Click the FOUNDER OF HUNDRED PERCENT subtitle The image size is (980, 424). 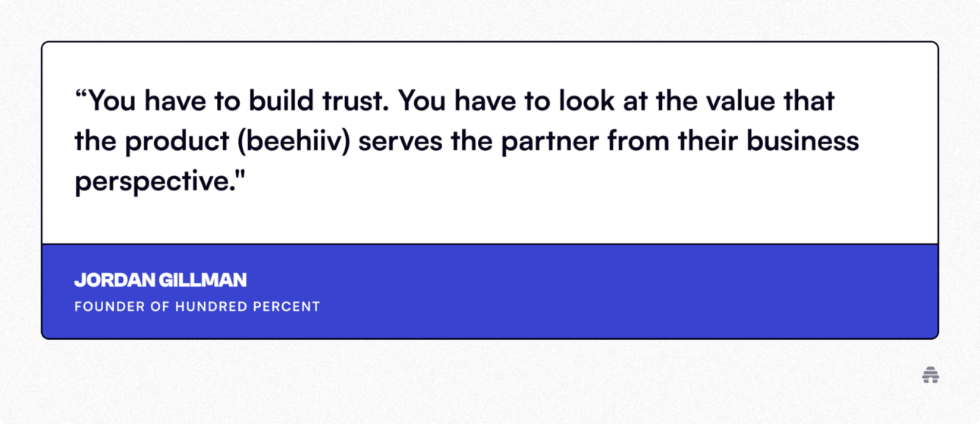(197, 307)
